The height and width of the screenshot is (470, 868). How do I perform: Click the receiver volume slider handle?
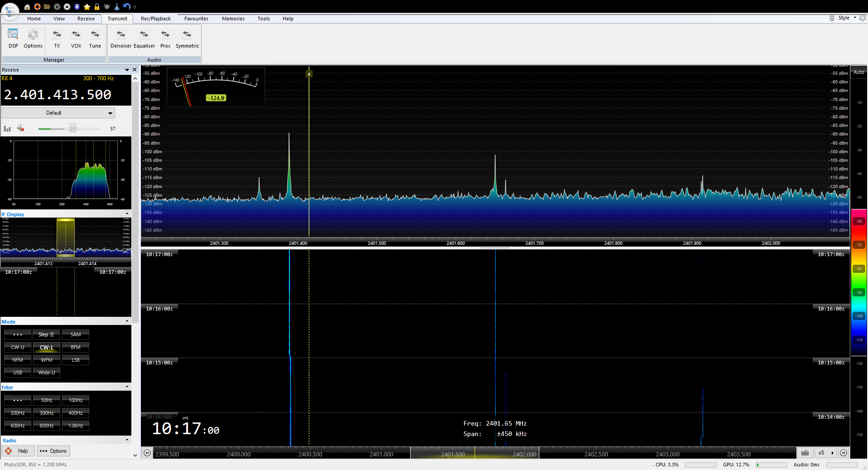click(72, 129)
